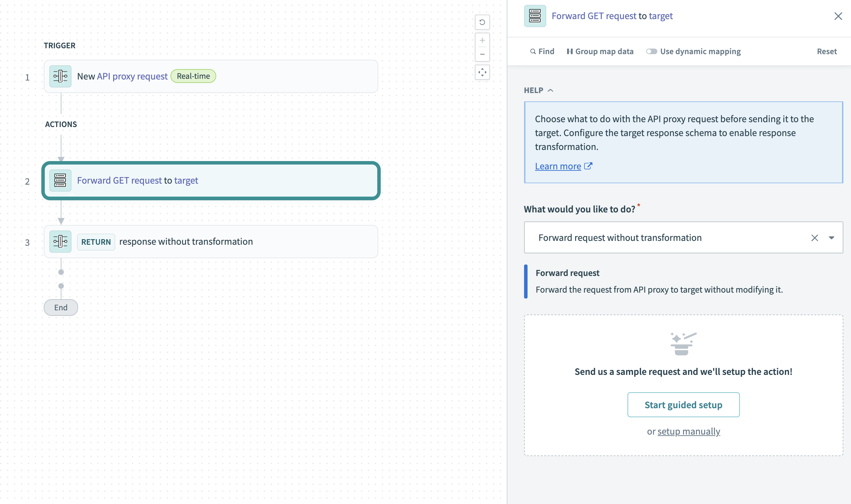Click the zoom in icon on canvas

coord(482,40)
